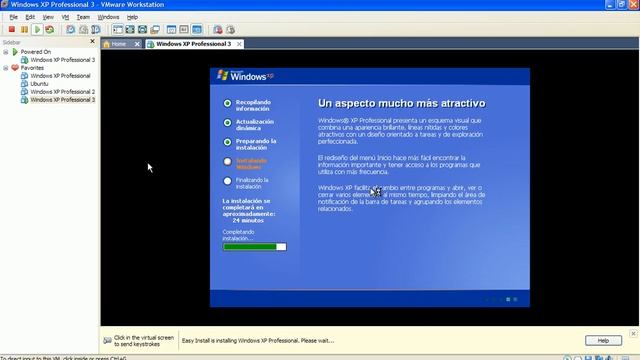
Task: Click the Full Screen mode toolbar icon
Action: pos(130,29)
